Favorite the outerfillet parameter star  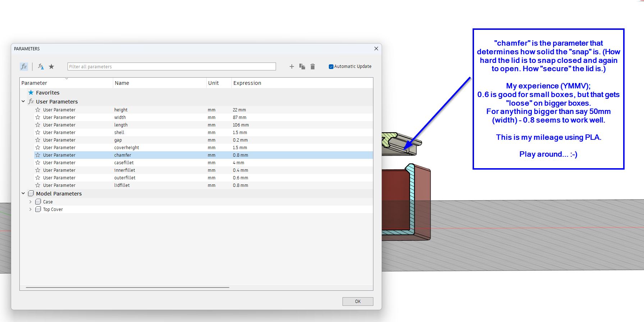[38, 178]
